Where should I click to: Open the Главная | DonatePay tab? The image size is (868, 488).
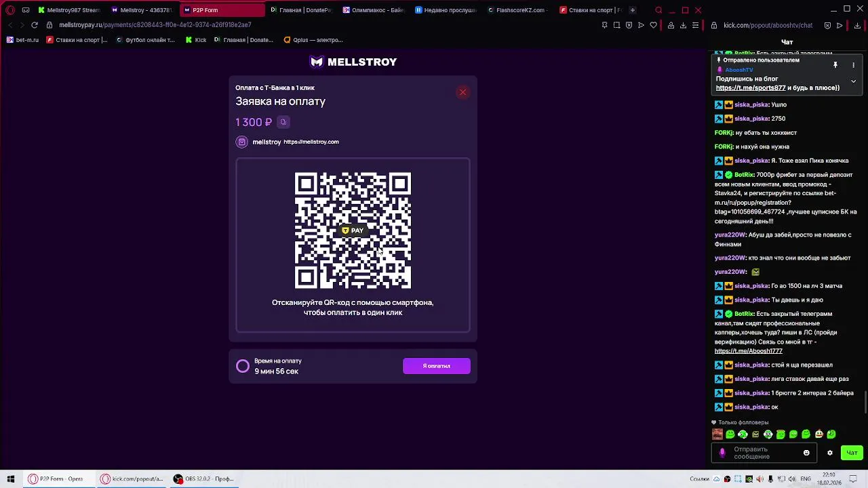point(300,10)
